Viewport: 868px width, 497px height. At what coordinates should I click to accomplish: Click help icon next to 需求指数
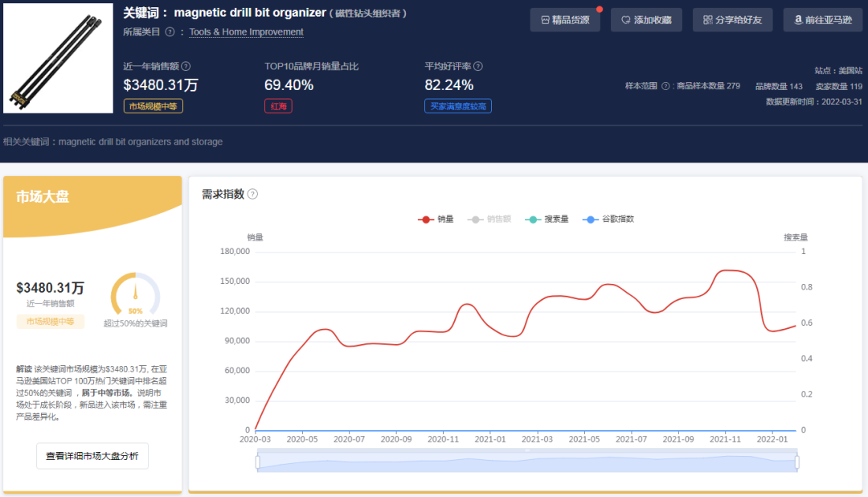252,194
